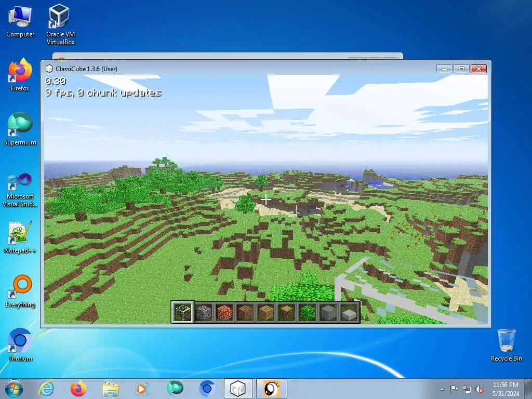Select the stone slab in the hotbar

(349, 312)
